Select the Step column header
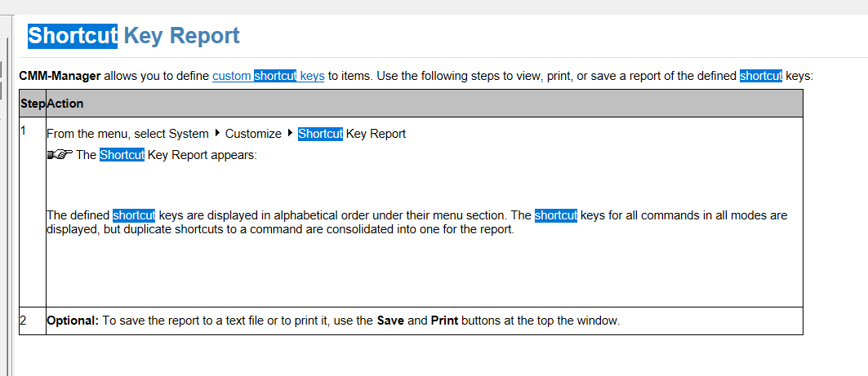This screenshot has width=868, height=376. [33, 104]
